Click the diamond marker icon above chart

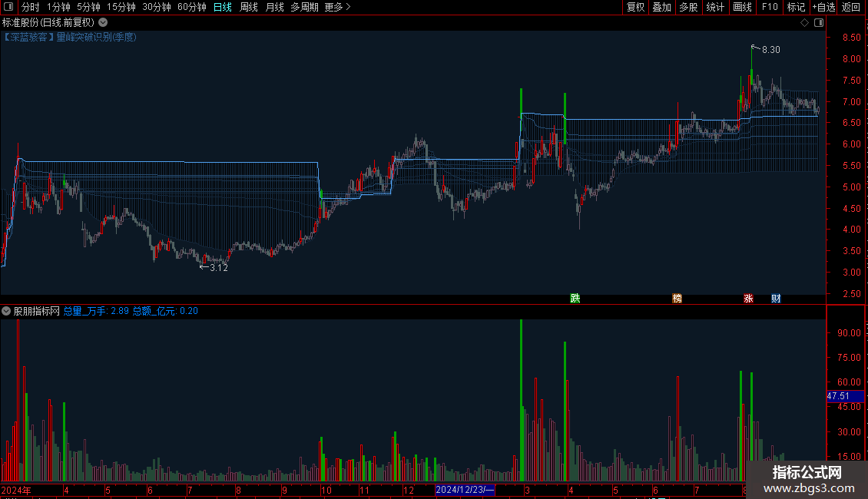tap(804, 23)
